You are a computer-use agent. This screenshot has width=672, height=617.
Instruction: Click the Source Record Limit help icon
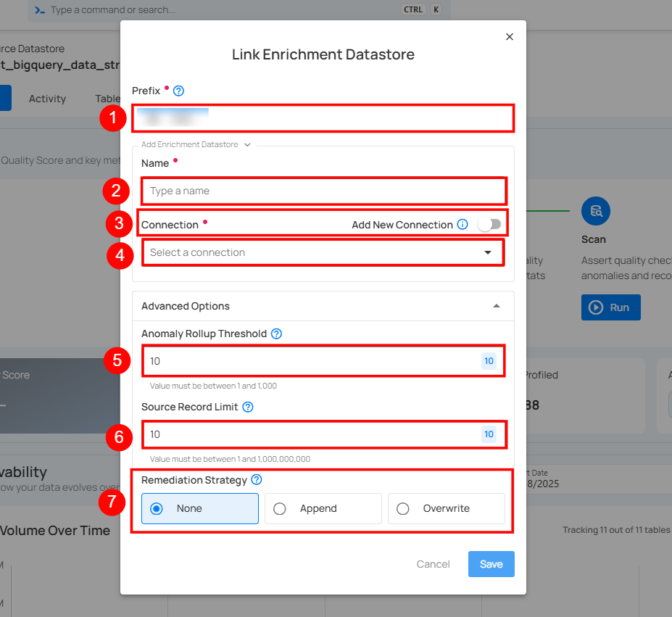248,407
